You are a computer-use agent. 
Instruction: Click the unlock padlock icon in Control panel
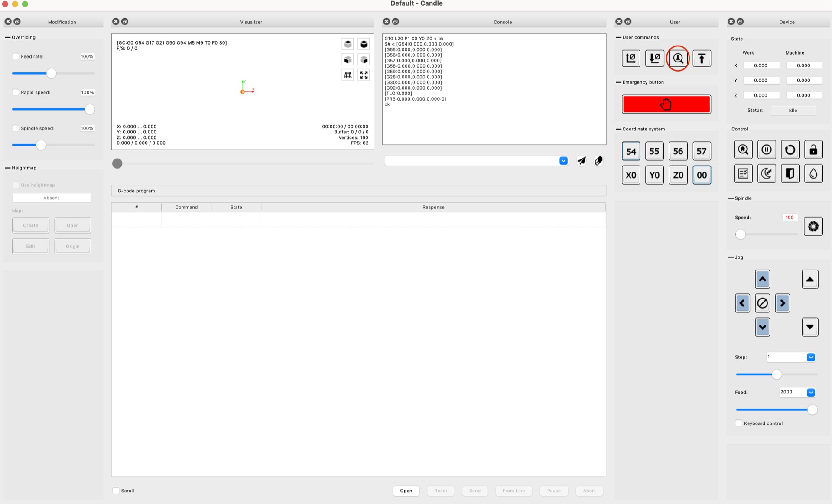coord(813,150)
